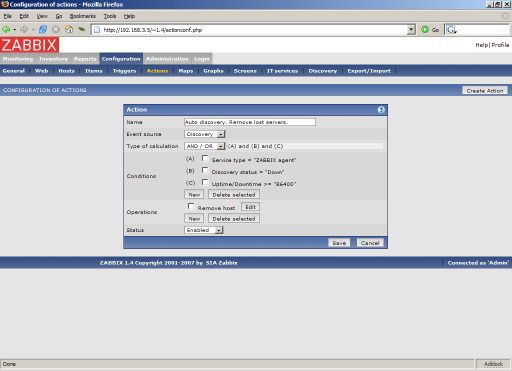This screenshot has width=512, height=371.
Task: Open the Graphs submenu link
Action: (x=213, y=71)
